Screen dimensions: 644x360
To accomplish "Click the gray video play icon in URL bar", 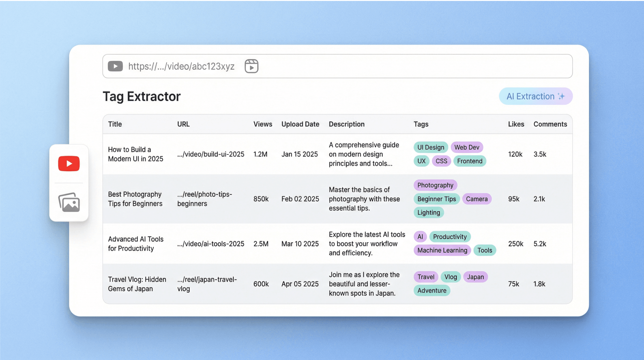I will (x=115, y=66).
